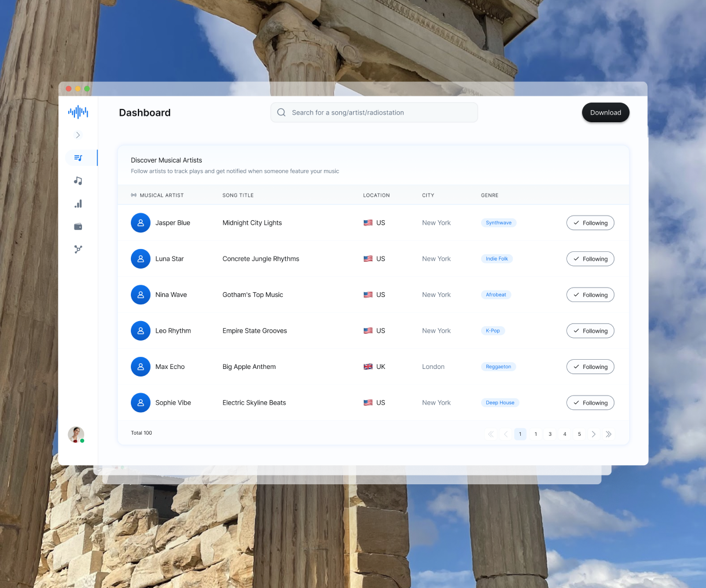Image resolution: width=706 pixels, height=588 pixels.
Task: Click song title Electric Skyline Beats
Action: point(254,403)
